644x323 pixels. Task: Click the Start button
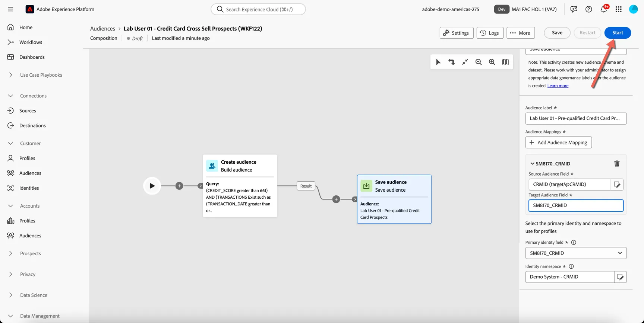pos(618,33)
